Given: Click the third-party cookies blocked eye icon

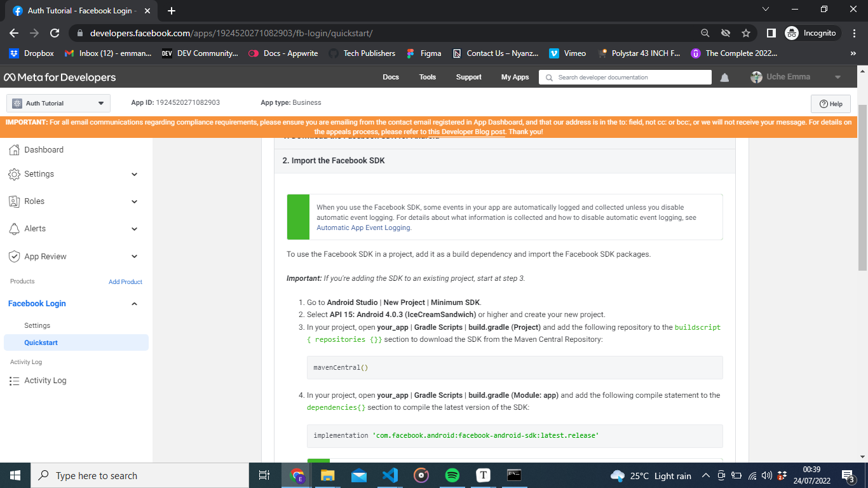Looking at the screenshot, I should click(x=726, y=33).
